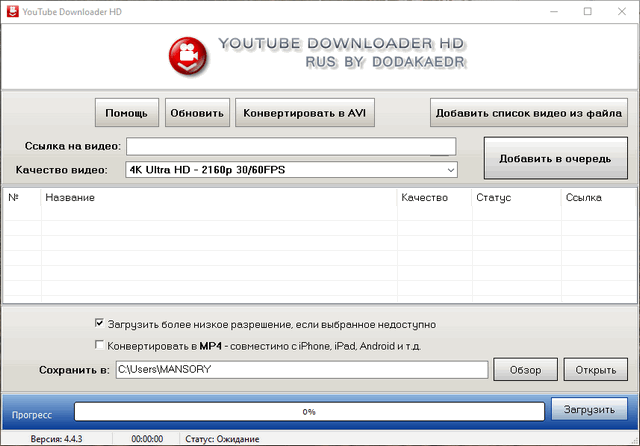Image resolution: width=640 pixels, height=446 pixels.
Task: Minimize the YouTube Downloader HD window
Action: 554,11
